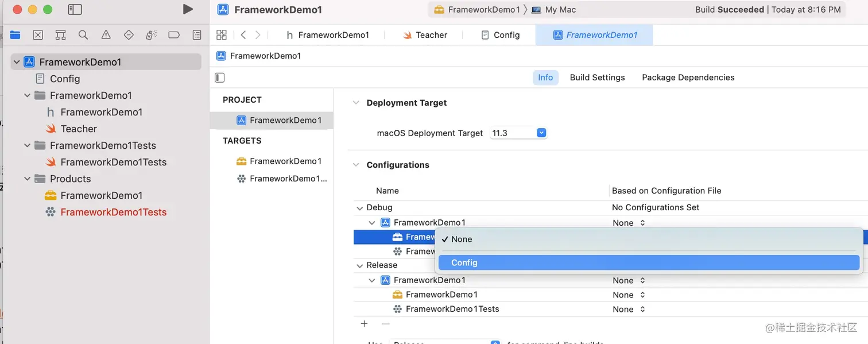Add a configuration with the plus button
This screenshot has width=868, height=344.
(364, 324)
